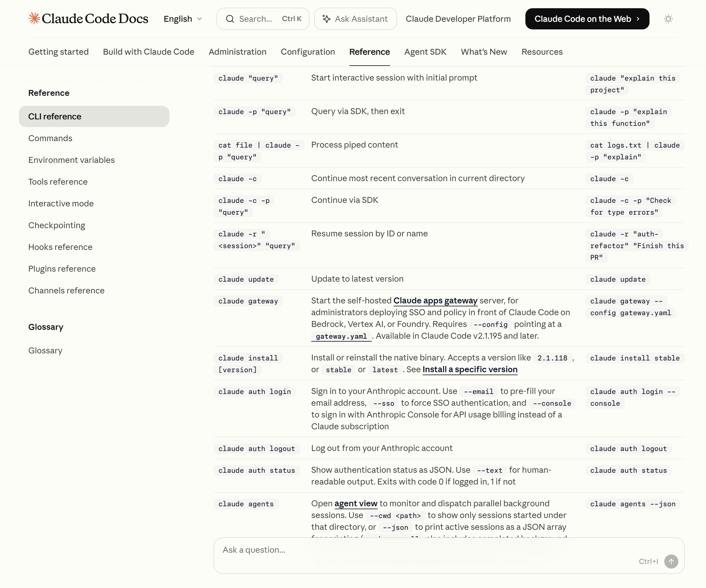Open Commands page in sidebar
The width and height of the screenshot is (706, 588).
coord(50,138)
